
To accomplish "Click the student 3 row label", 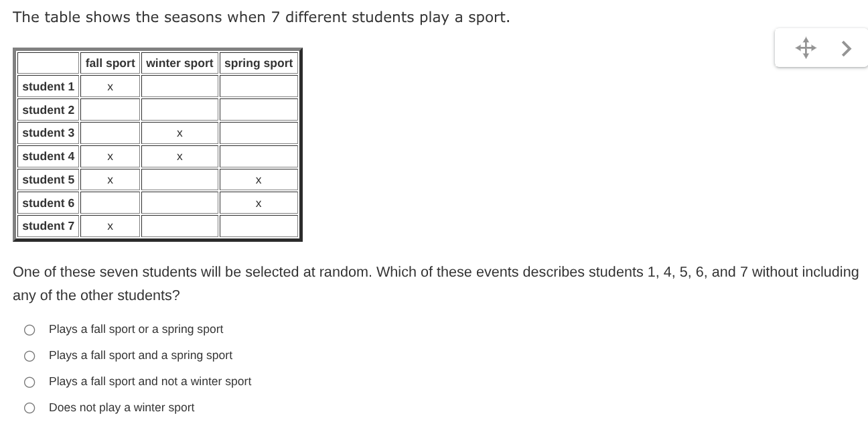I will tap(48, 133).
